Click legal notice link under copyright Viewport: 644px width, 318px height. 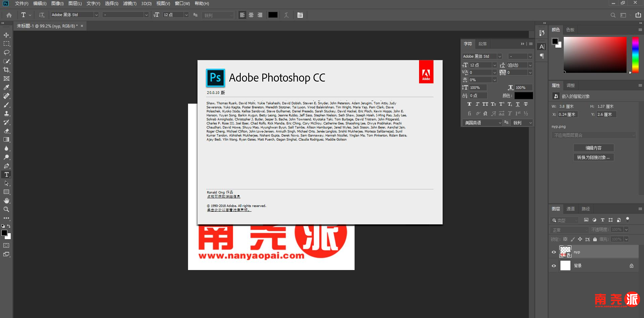point(229,210)
